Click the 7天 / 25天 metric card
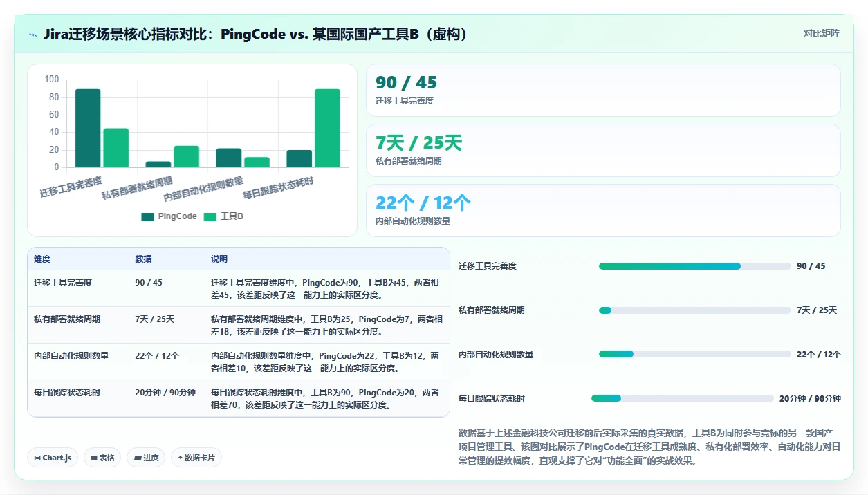 [603, 150]
